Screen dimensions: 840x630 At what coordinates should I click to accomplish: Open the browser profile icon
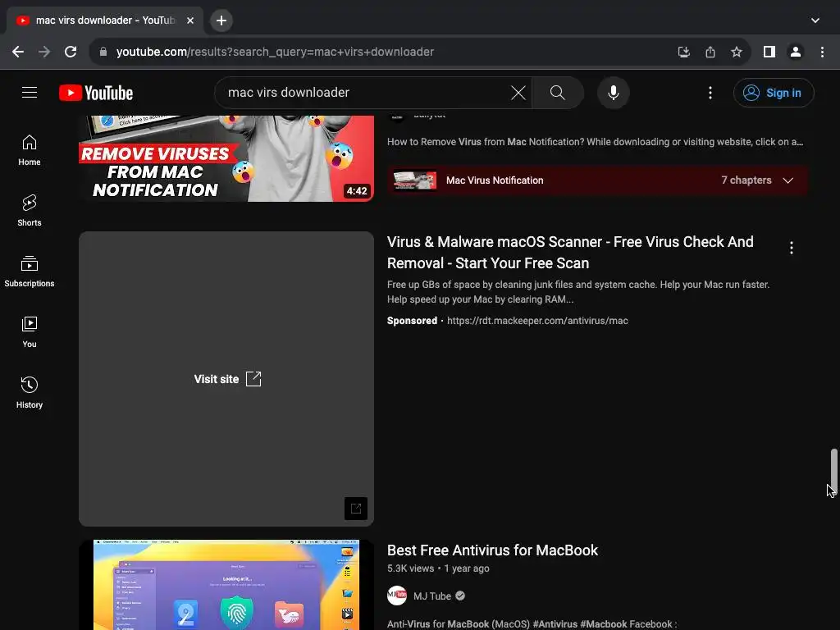[x=796, y=52]
